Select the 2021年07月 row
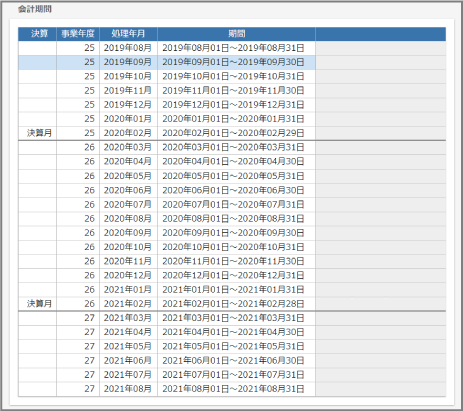Viewport: 463px width, 411px height. 232,375
